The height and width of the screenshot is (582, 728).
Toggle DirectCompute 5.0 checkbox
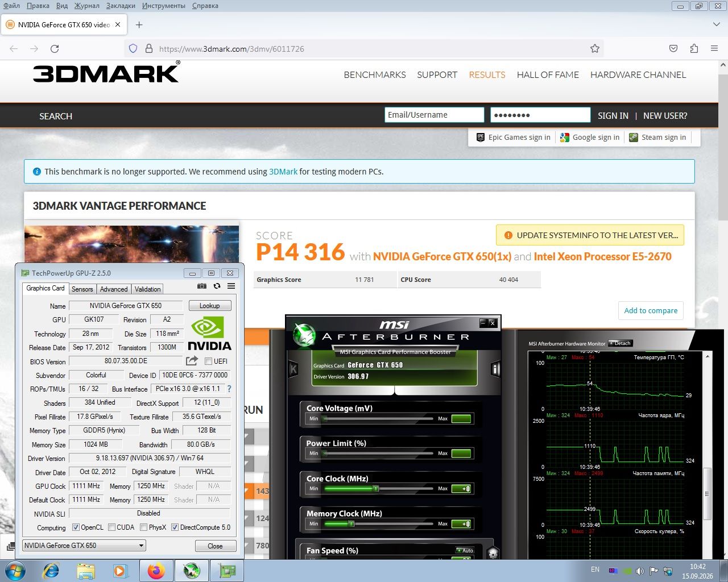175,527
